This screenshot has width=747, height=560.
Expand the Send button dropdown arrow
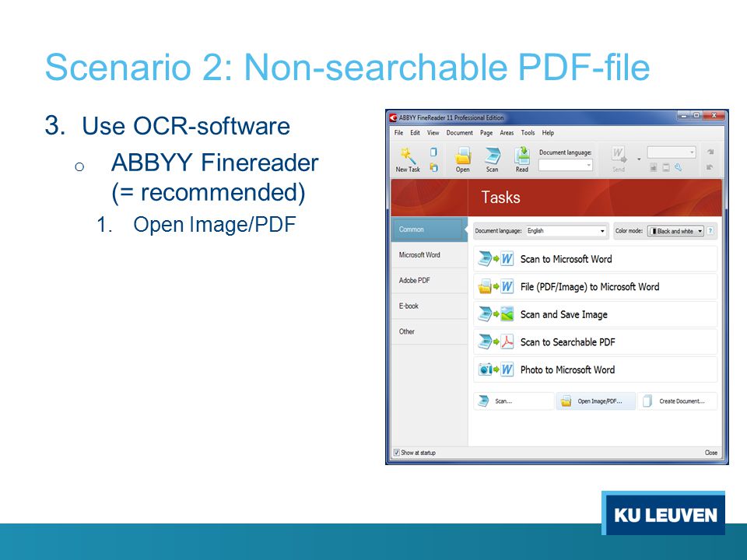click(x=639, y=159)
